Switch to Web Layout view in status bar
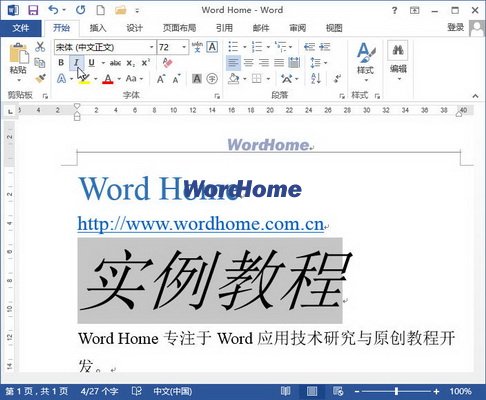Image resolution: width=486 pixels, height=400 pixels. 338,391
